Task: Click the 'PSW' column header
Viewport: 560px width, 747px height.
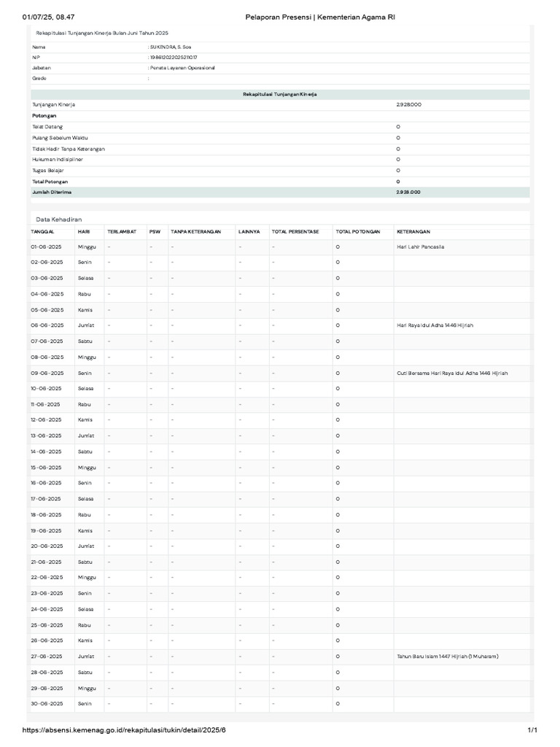Action: [155, 232]
